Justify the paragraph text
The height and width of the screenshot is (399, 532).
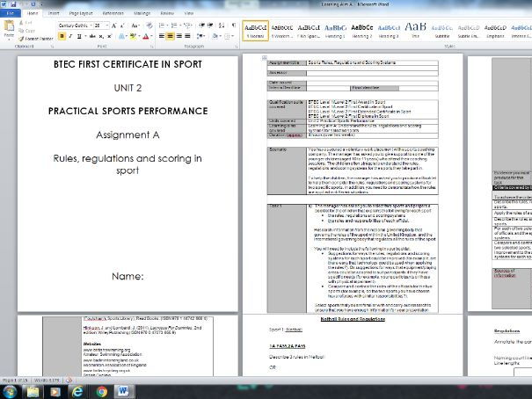point(187,36)
